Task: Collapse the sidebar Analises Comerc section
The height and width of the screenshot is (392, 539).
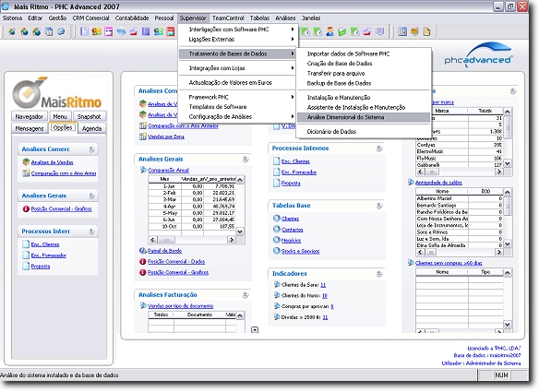Action: point(91,149)
